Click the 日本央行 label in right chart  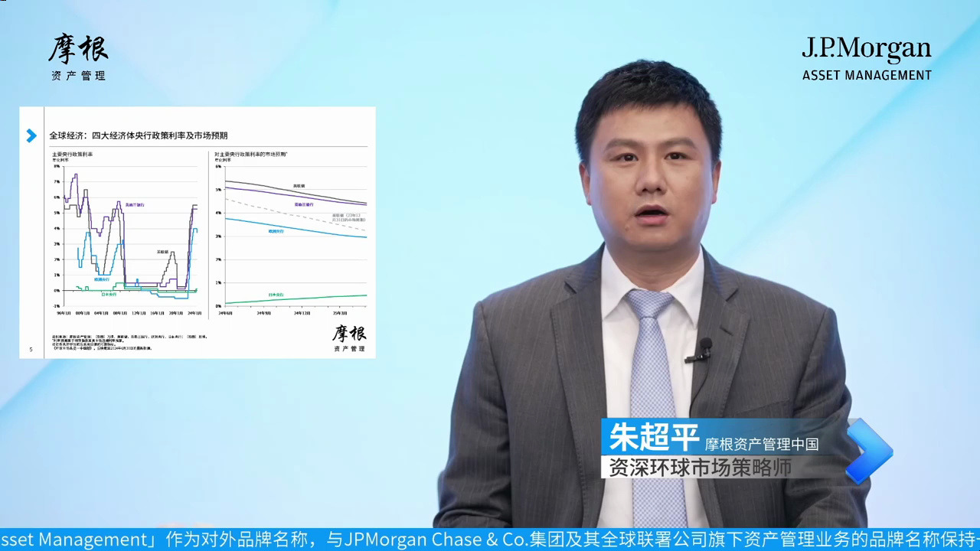[x=276, y=295]
